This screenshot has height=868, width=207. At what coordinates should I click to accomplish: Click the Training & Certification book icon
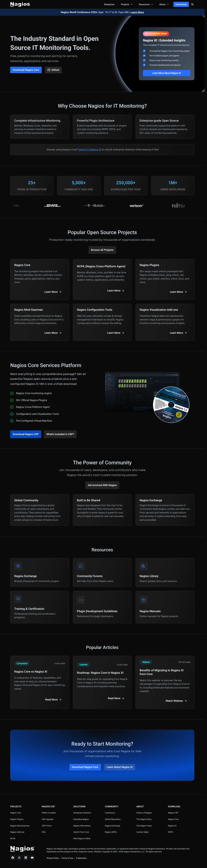(x=18, y=599)
